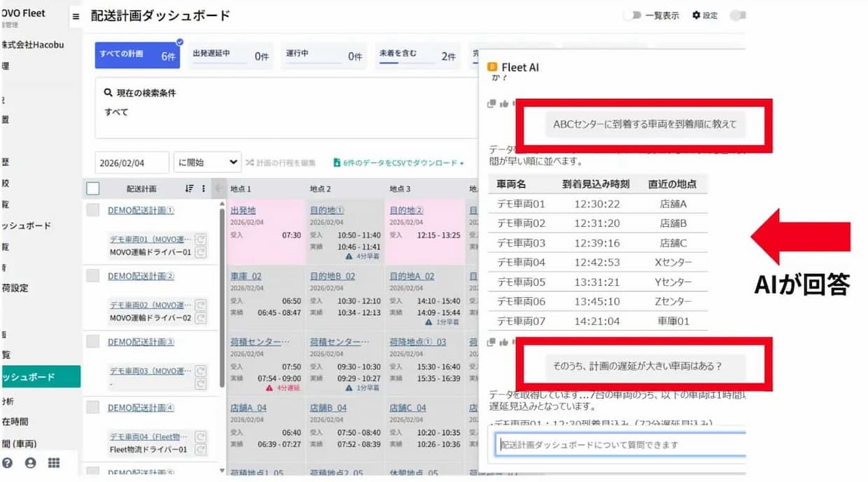Screen dimensions: 868x482
Task: Open the DEMO配送計画② link
Action: coord(141,276)
